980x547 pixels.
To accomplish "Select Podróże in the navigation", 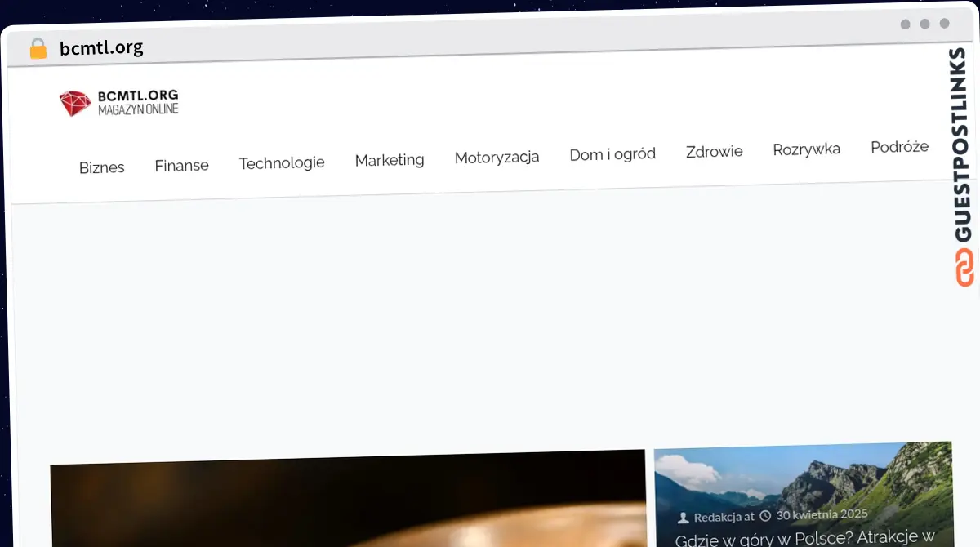I will (x=899, y=147).
